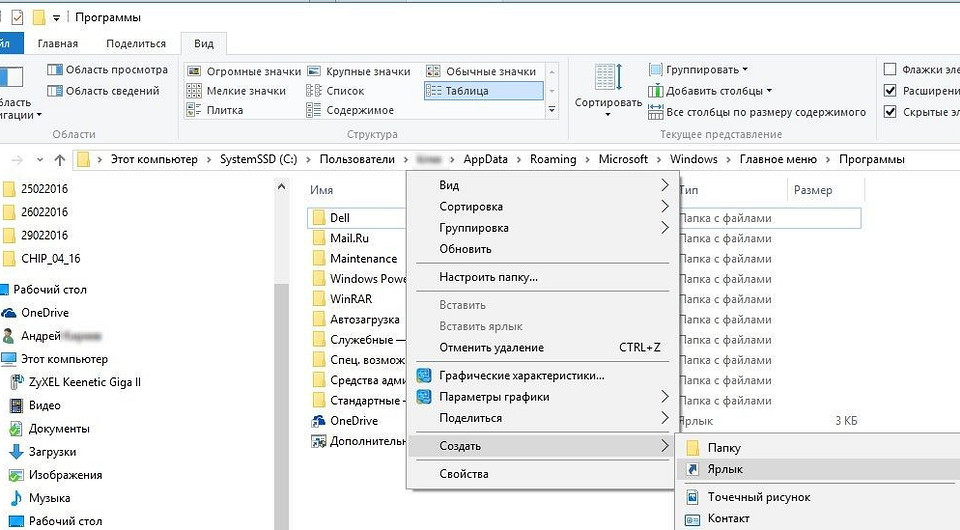Select Автозагрузка folder in file list
This screenshot has height=530, width=960.
click(364, 319)
